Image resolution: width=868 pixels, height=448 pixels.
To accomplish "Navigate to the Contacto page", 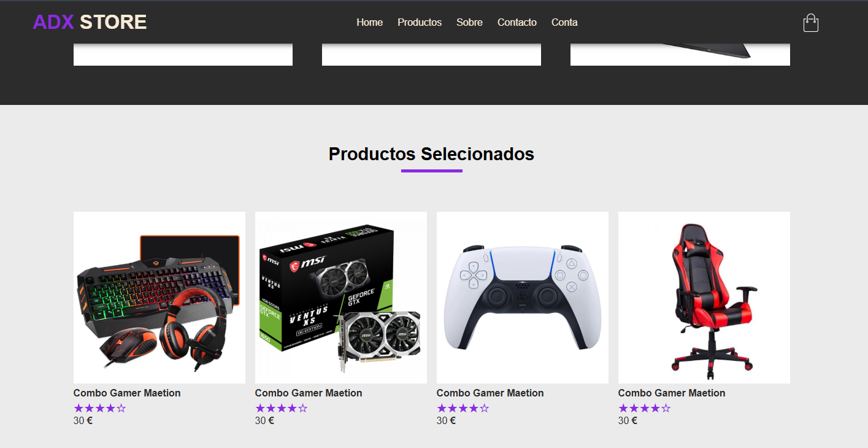I will [517, 22].
